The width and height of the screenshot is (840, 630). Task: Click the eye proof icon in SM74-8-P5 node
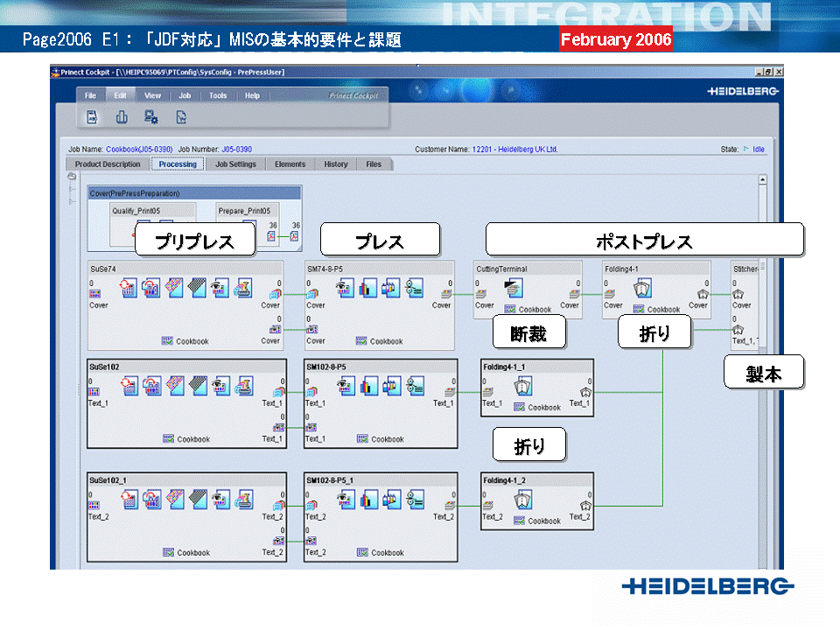tap(345, 288)
